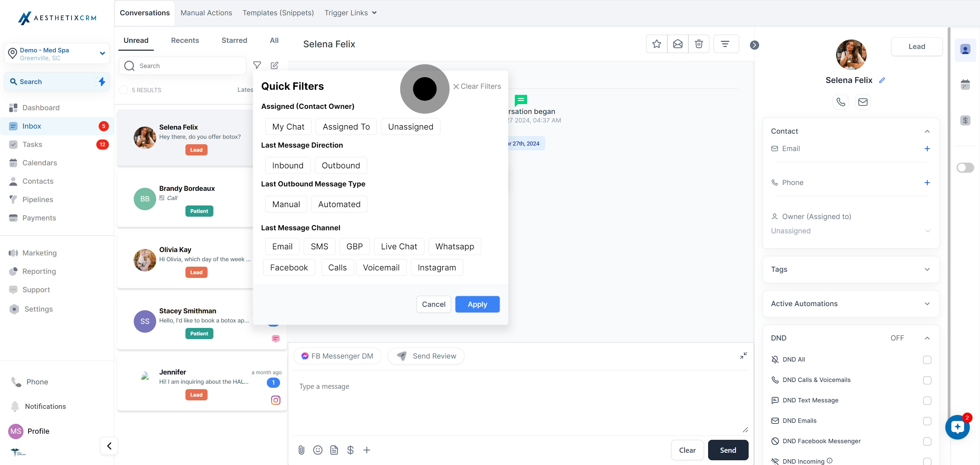
Task: Click the attachment paperclip icon
Action: click(x=301, y=450)
